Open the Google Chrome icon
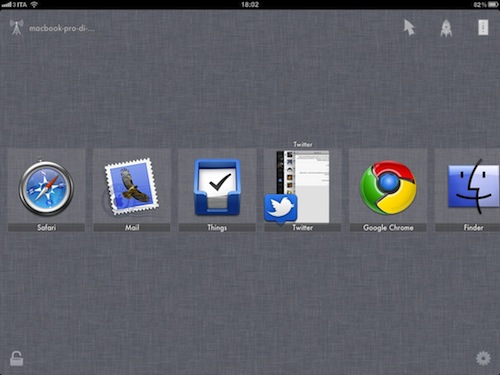The image size is (500, 375). 388,188
